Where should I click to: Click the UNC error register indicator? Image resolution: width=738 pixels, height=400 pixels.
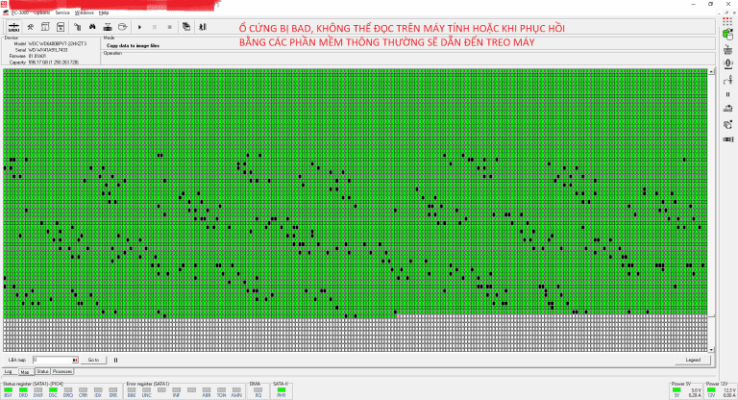coord(147,392)
